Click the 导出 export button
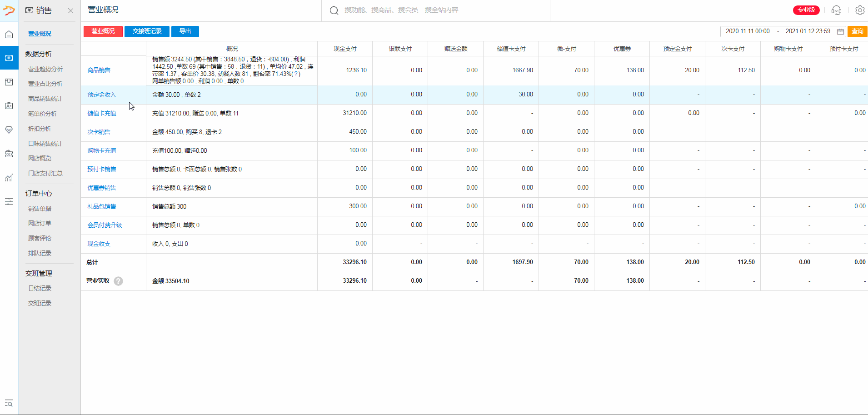The width and height of the screenshot is (868, 415). [x=185, y=31]
